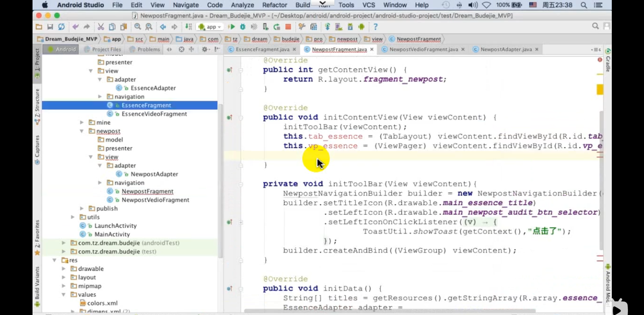Run the app with the green play icon

tap(231, 27)
